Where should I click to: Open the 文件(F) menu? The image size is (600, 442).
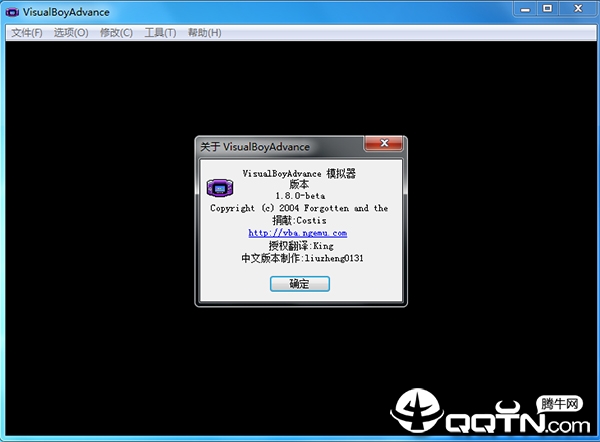[x=27, y=32]
